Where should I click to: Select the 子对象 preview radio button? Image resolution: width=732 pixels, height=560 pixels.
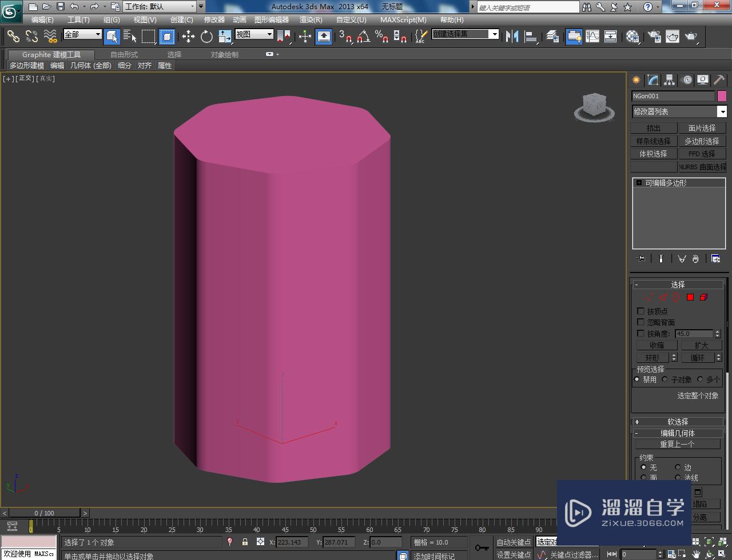pyautogui.click(x=665, y=379)
